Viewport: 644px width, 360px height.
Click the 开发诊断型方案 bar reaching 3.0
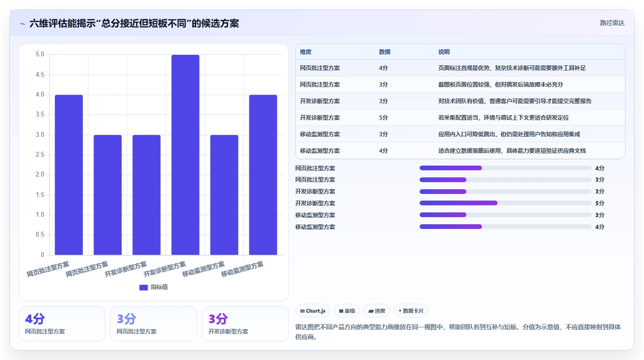146,195
